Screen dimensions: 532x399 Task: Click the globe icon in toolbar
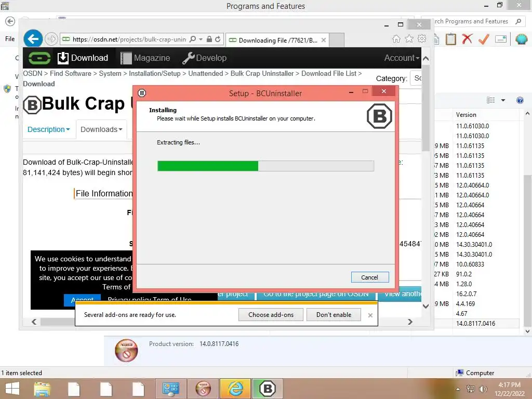(521, 39)
